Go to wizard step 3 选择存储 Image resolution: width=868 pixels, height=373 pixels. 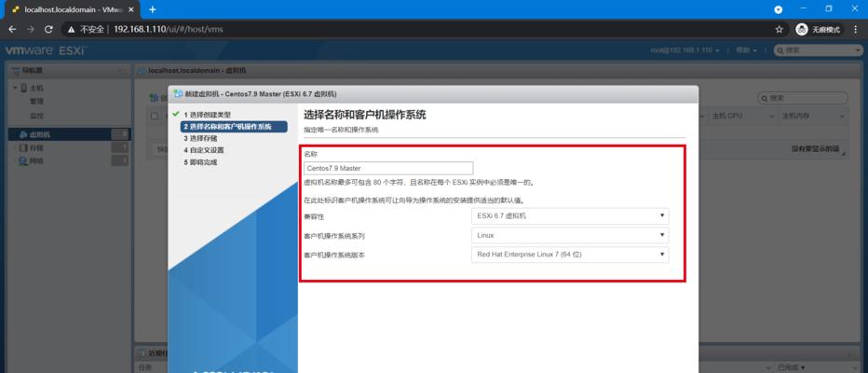[200, 139]
